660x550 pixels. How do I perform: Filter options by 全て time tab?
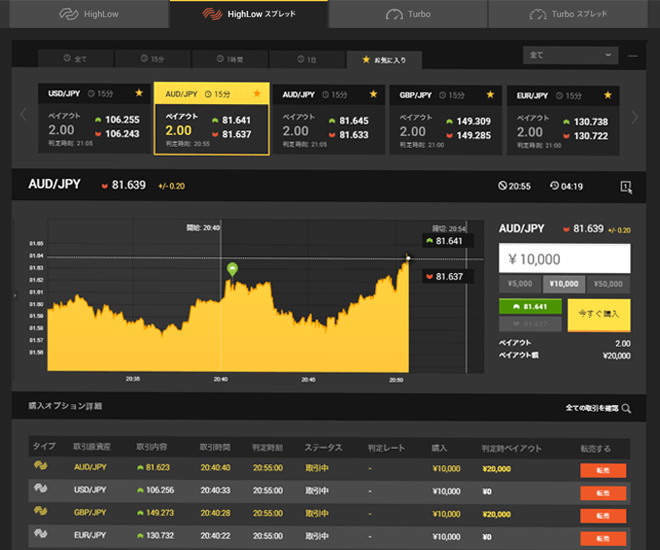coord(75,58)
